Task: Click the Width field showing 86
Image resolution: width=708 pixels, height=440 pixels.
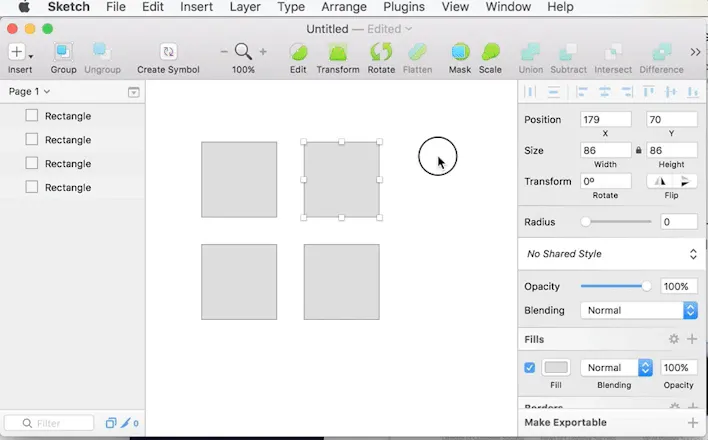Action: tap(606, 150)
